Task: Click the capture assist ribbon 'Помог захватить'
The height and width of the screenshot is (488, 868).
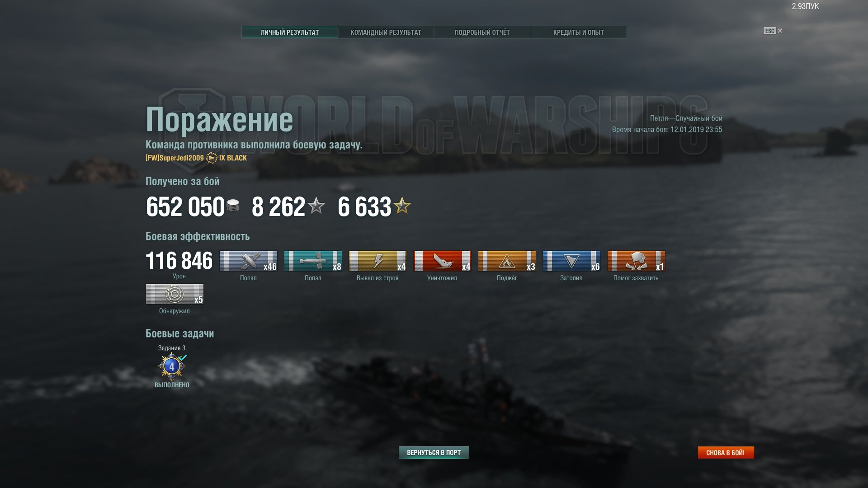Action: [x=636, y=261]
